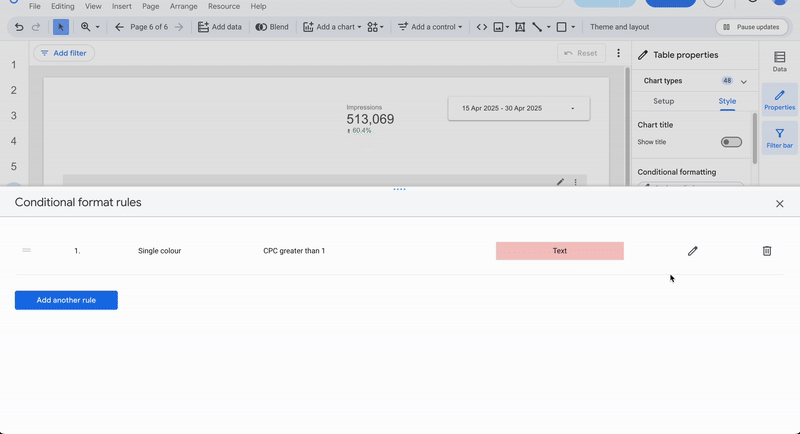
Task: Select the text box tool
Action: pos(520,27)
